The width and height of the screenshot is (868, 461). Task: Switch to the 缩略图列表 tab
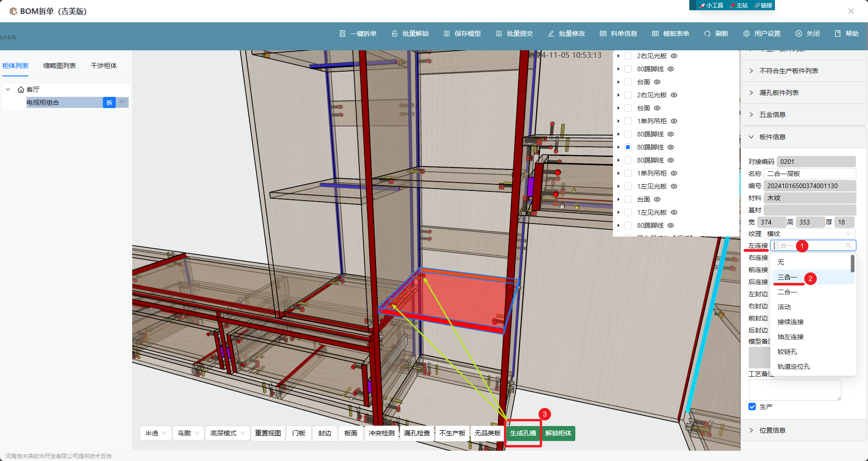point(60,66)
